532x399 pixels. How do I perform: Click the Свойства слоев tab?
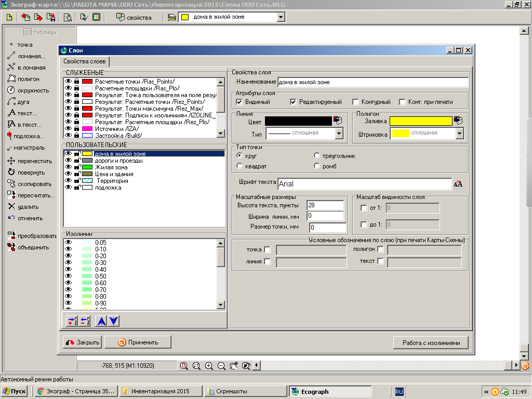(85, 62)
